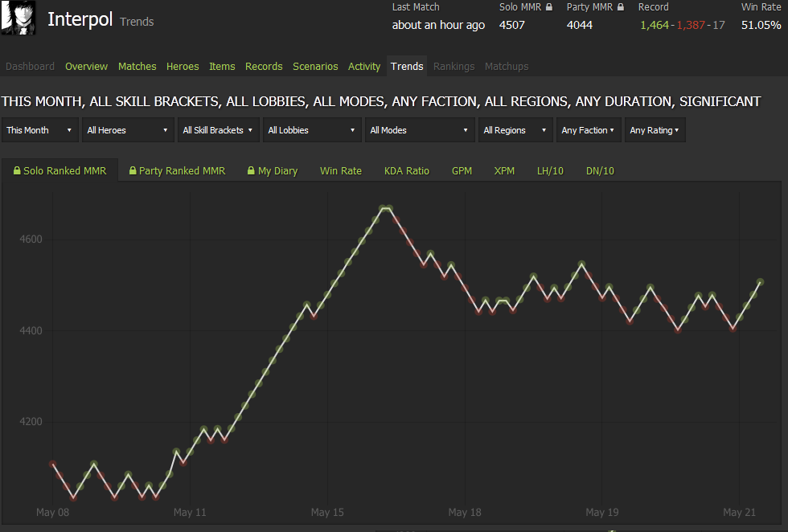The width and height of the screenshot is (788, 532).
Task: Open the All Regions dropdown
Action: coord(515,130)
